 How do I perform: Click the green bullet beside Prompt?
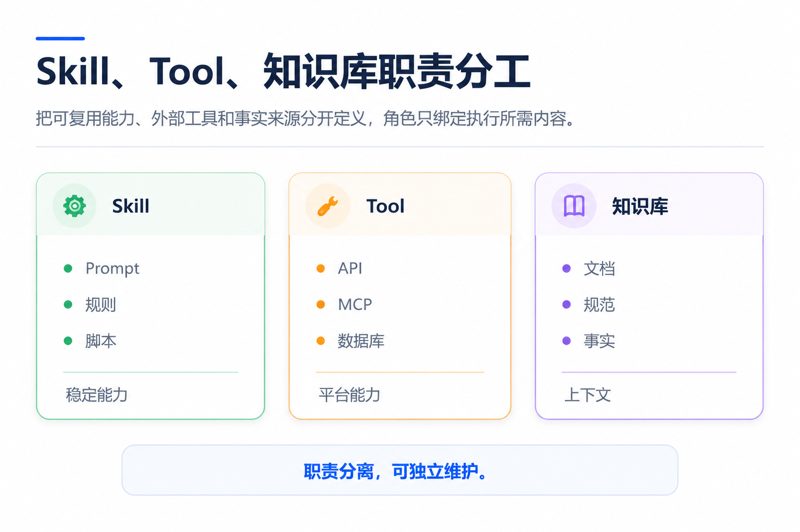68,268
